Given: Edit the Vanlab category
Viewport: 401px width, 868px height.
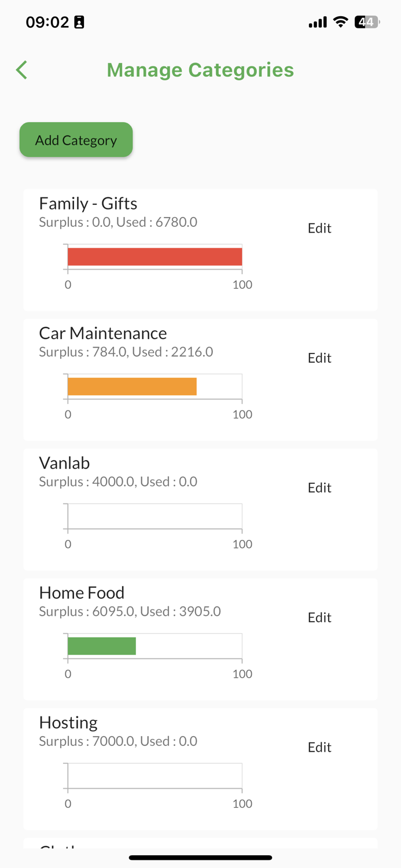Looking at the screenshot, I should (319, 487).
